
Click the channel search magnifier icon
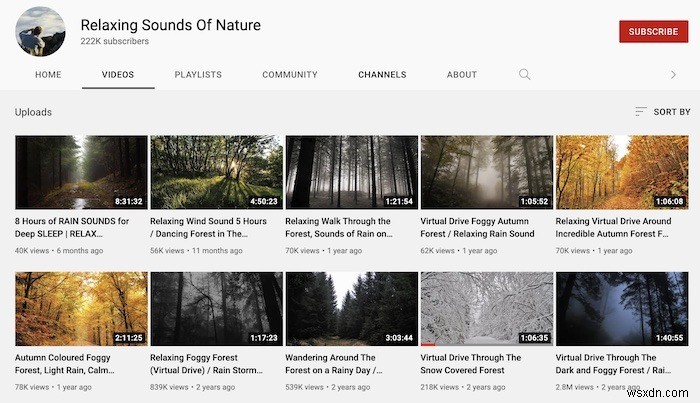(525, 74)
